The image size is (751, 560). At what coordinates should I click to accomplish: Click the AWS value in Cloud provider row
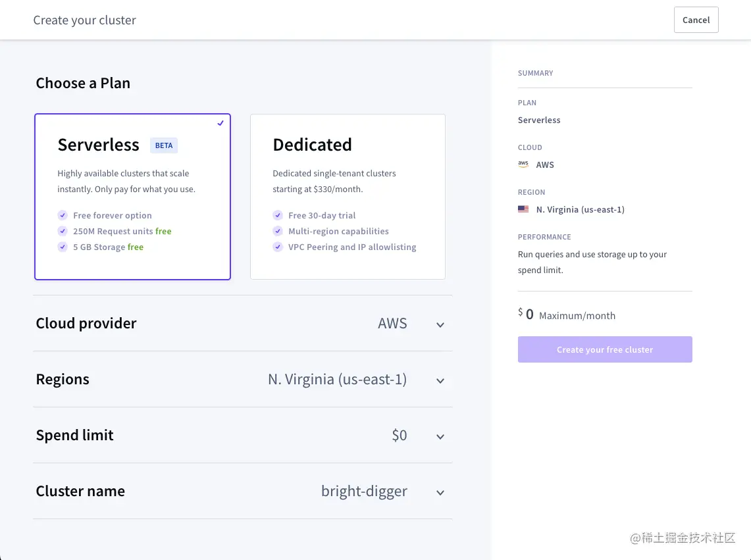(393, 323)
